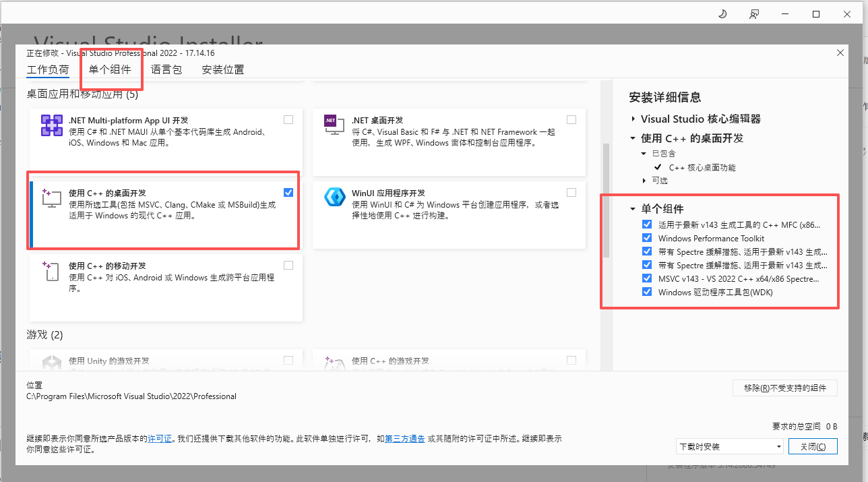This screenshot has height=482, width=868.
Task: Switch to the 安装位置 tab
Action: click(223, 69)
